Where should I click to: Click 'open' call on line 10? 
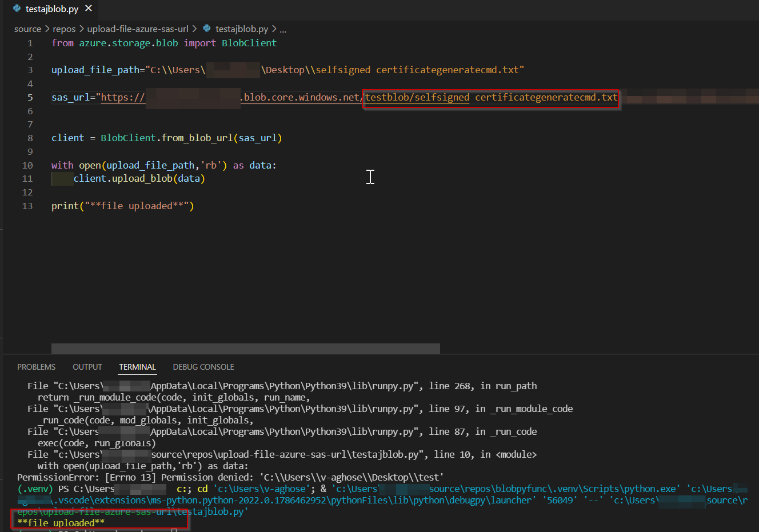[90, 165]
